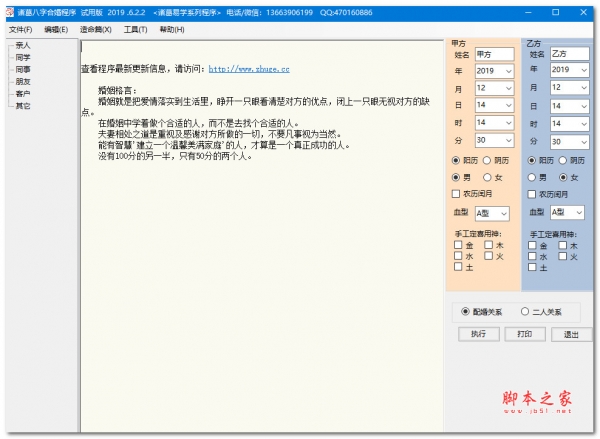The width and height of the screenshot is (600, 439).
Task: Select 亲人 in the left tree
Action: point(23,46)
